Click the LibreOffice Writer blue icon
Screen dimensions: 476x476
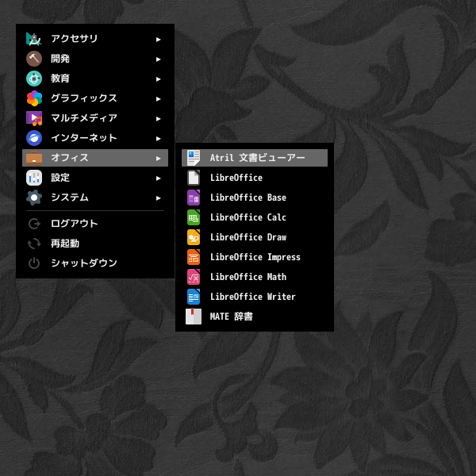(194, 297)
